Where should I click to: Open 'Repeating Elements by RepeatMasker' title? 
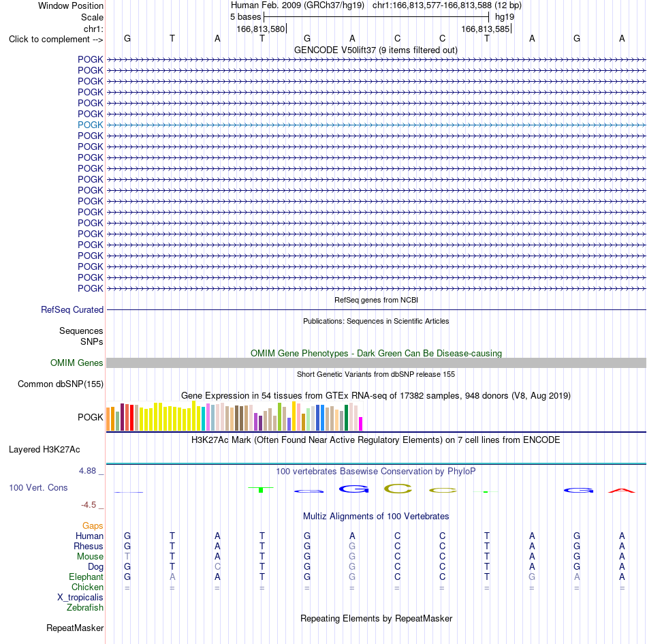(376, 619)
